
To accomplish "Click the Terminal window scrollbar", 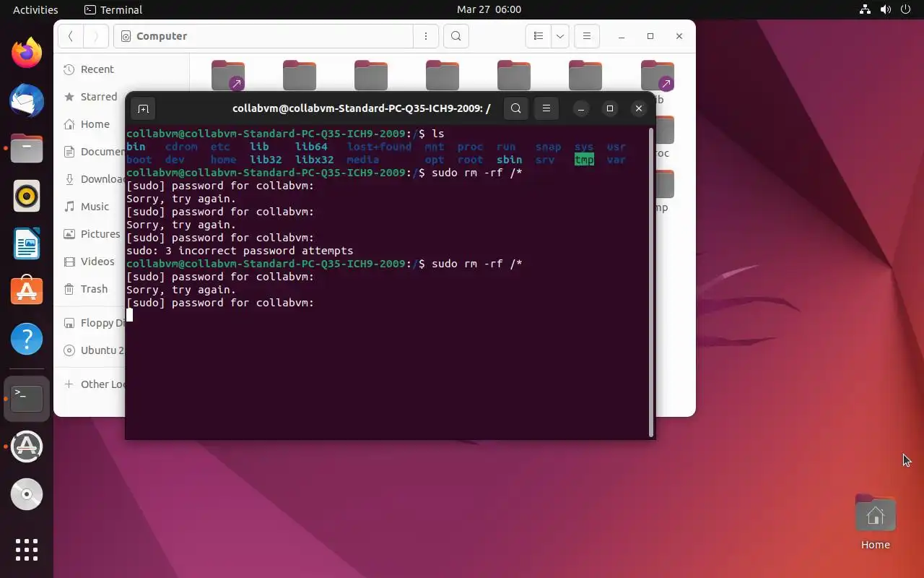I will tap(651, 282).
